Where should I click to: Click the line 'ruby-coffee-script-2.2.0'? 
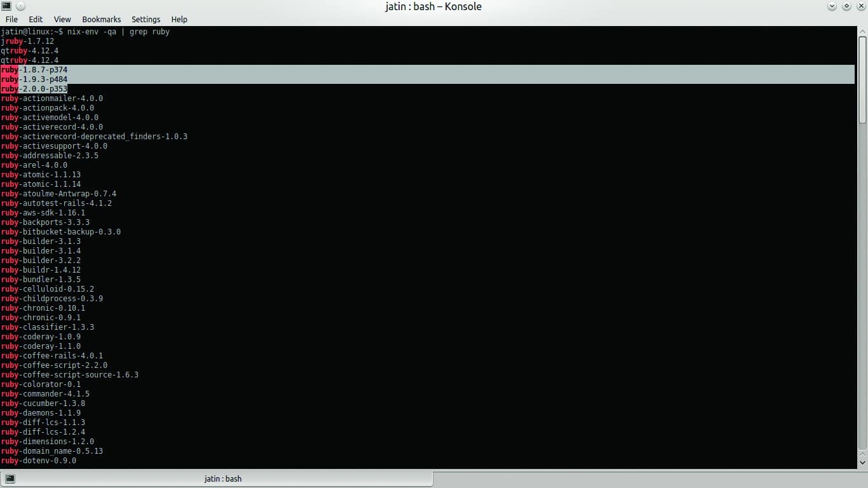click(x=54, y=365)
